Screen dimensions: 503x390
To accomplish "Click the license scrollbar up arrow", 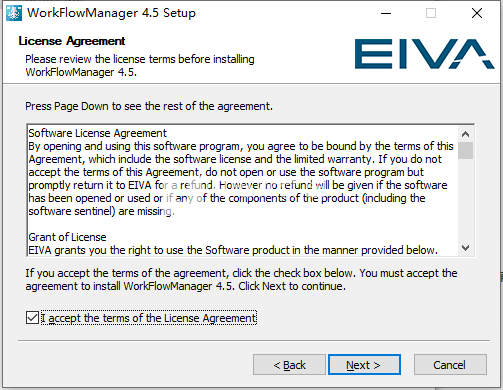I will [x=465, y=134].
